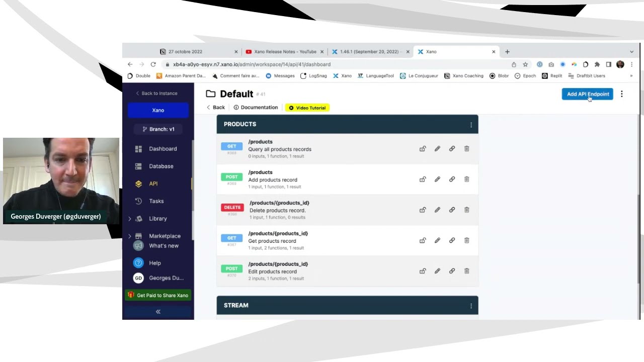Bookmark this page with star icon

(525, 64)
